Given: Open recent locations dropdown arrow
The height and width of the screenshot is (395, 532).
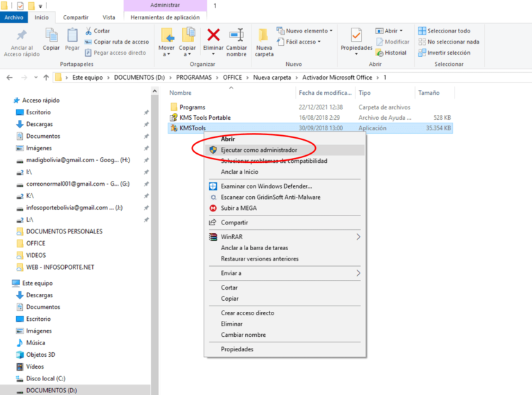Looking at the screenshot, I should point(35,78).
